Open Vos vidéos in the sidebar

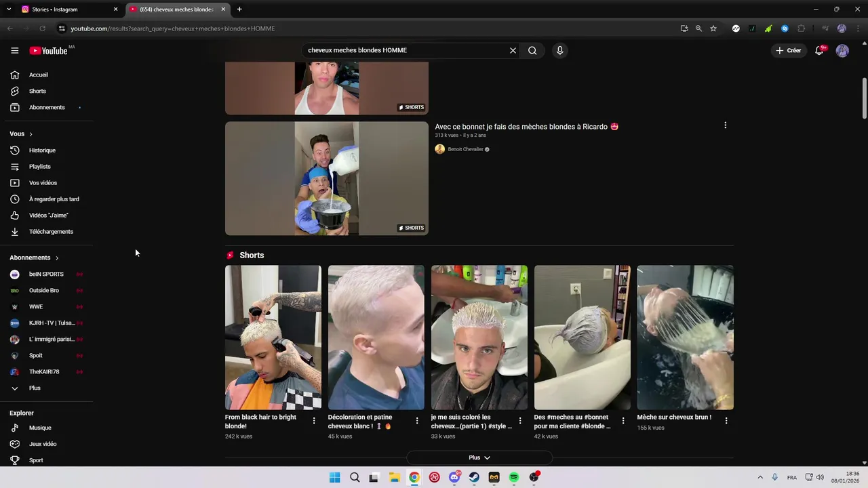pos(46,182)
